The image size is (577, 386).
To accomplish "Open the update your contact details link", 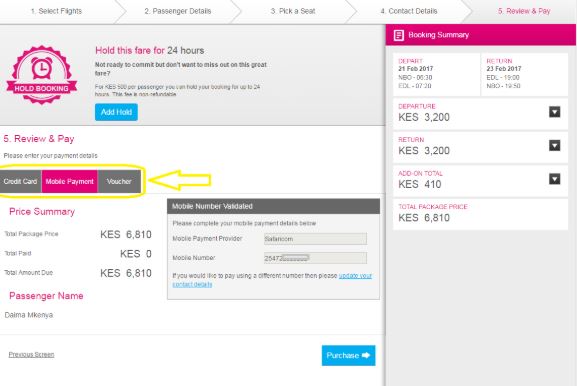I will (272, 280).
